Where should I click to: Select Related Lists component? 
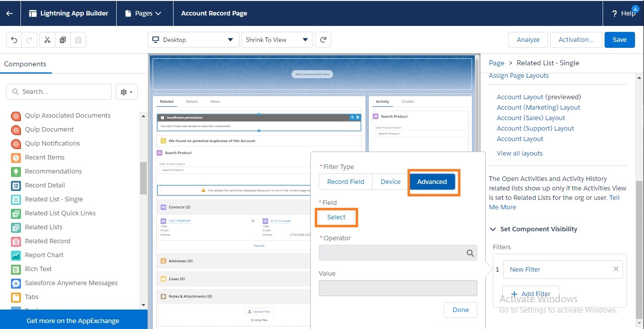[x=43, y=227]
